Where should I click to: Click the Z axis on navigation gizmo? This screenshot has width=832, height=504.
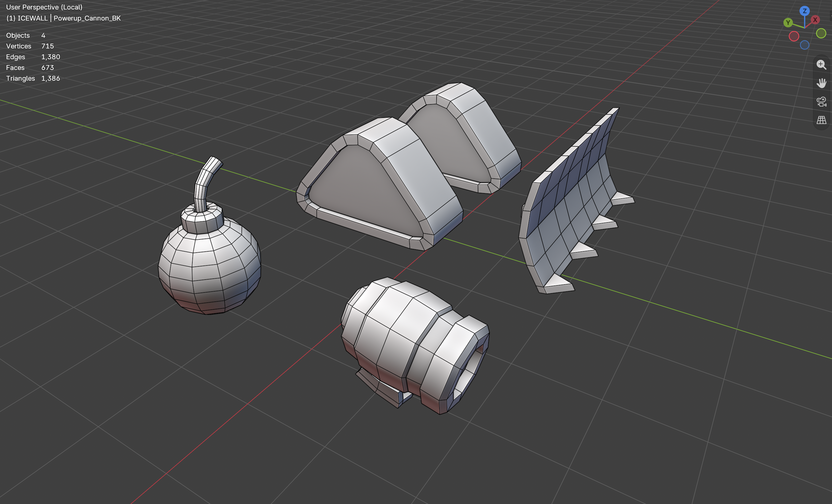pyautogui.click(x=805, y=11)
